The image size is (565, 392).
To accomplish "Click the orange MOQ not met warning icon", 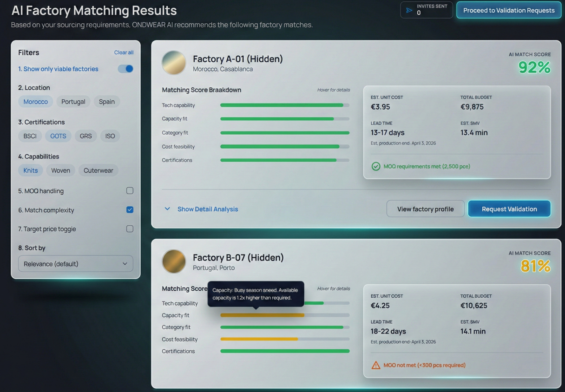I will (375, 365).
